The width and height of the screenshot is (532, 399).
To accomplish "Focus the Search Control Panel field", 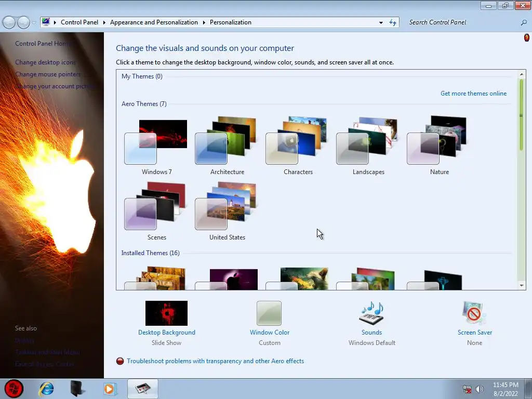I will click(463, 22).
